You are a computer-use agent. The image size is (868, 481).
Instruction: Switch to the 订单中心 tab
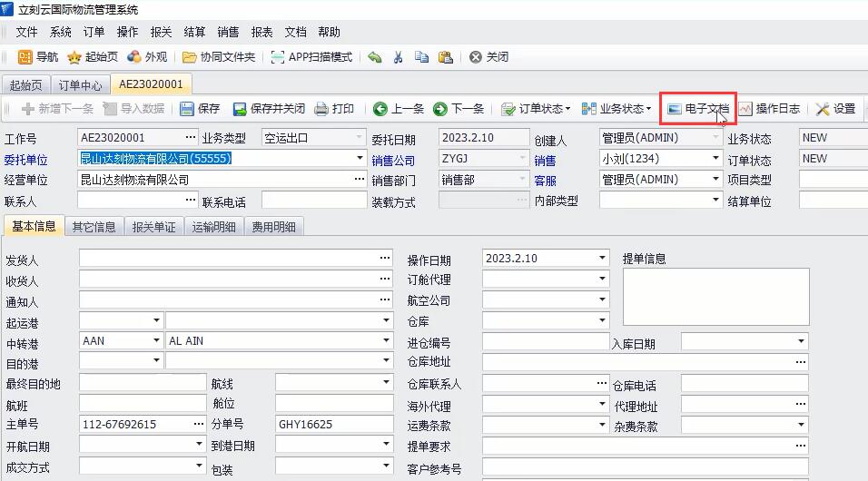coord(80,85)
